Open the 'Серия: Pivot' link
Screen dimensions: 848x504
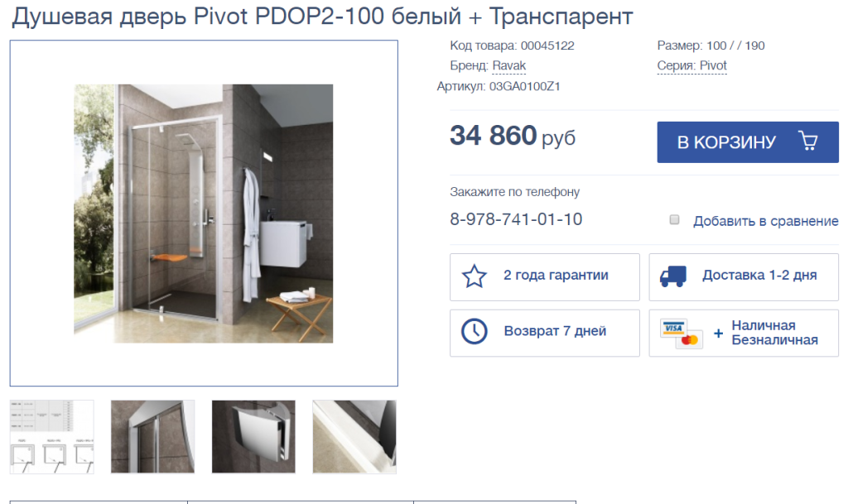691,66
